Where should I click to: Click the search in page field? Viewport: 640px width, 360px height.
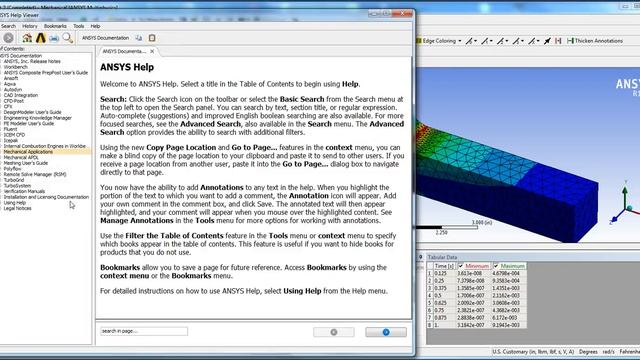pos(144,331)
